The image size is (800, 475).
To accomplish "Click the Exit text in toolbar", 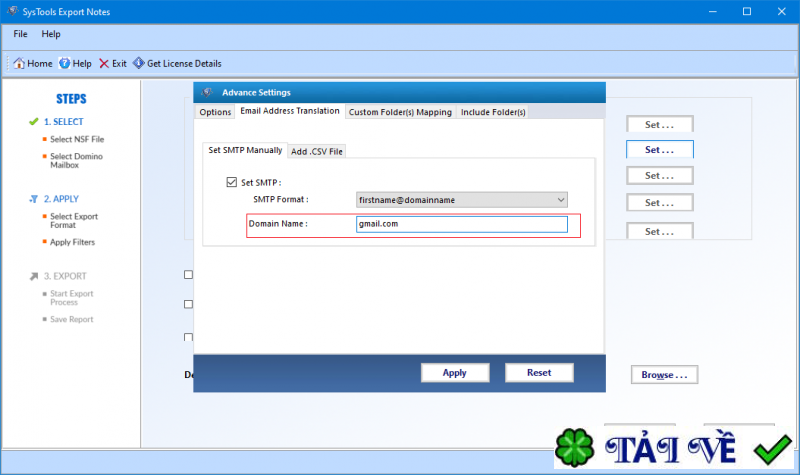I will point(119,63).
